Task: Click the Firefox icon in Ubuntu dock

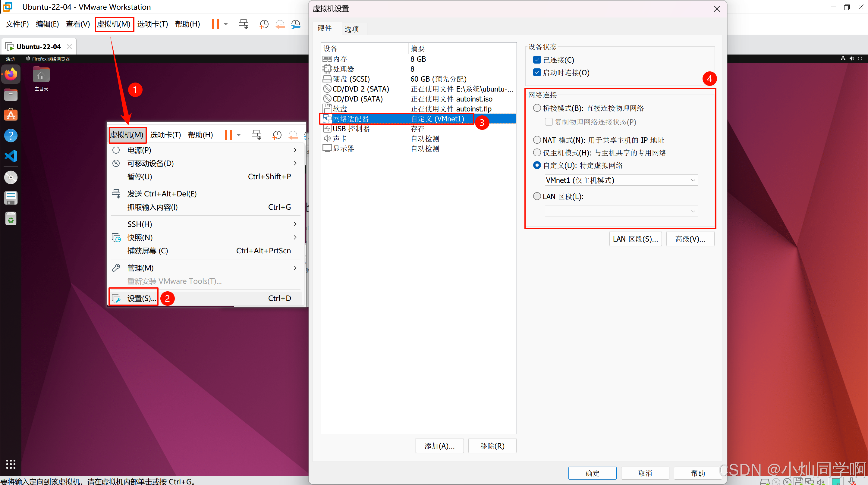Action: coord(11,74)
